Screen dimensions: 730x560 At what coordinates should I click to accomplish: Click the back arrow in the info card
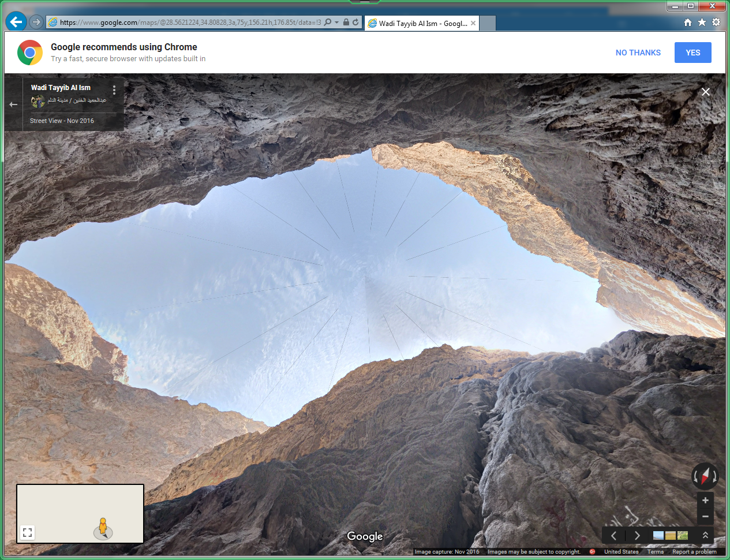13,104
